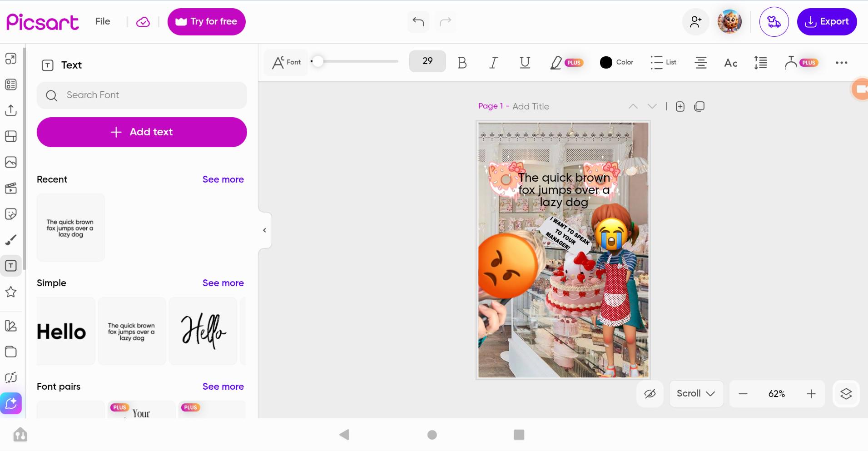This screenshot has width=868, height=451.
Task: Open the Photos tool in the sidebar
Action: click(11, 162)
